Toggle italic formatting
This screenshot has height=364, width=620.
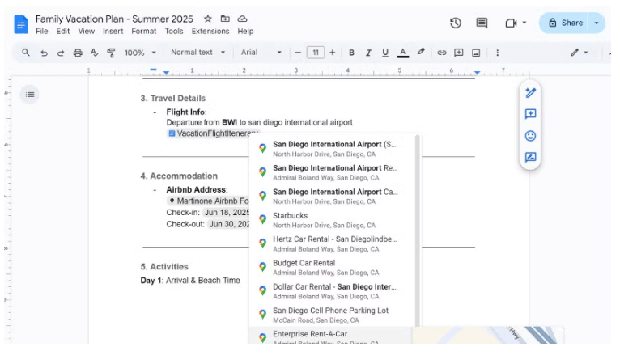coord(368,53)
